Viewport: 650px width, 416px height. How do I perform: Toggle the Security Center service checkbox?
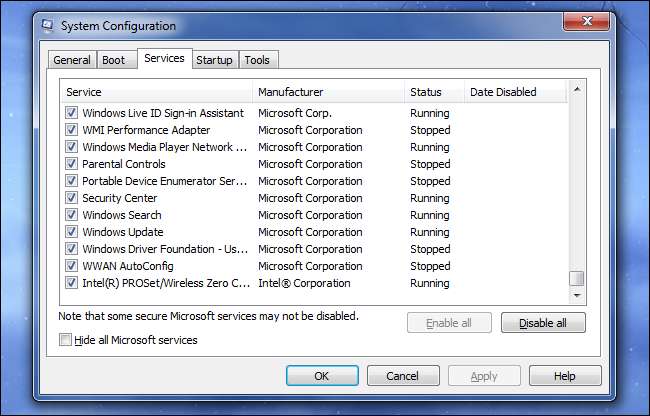click(x=72, y=198)
